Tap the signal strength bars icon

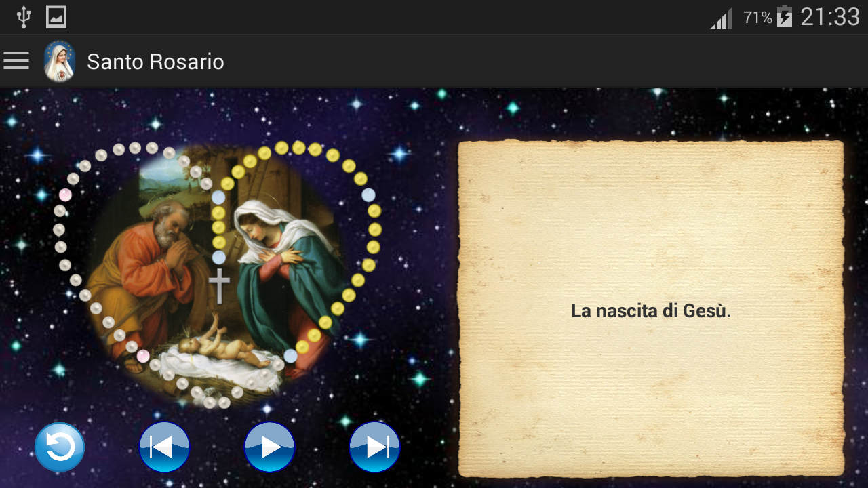722,18
